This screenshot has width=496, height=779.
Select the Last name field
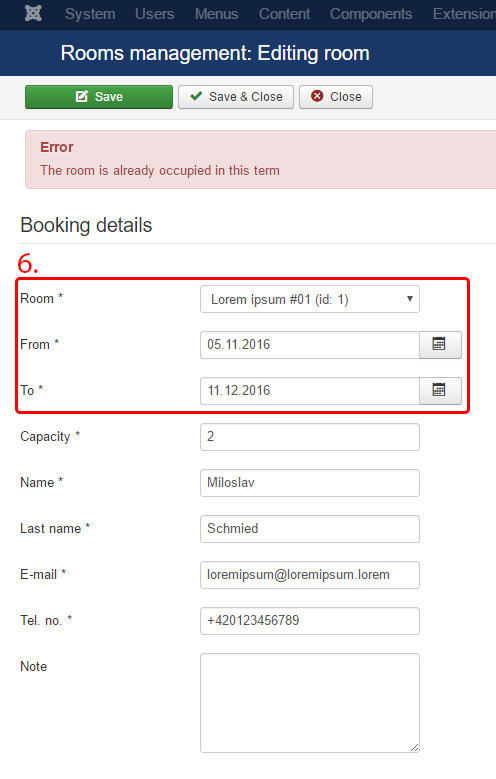click(x=310, y=529)
